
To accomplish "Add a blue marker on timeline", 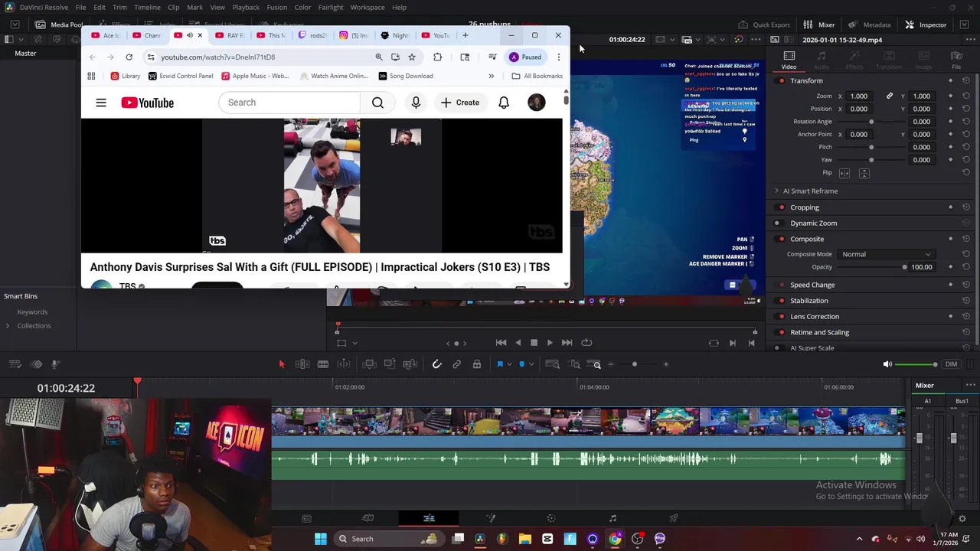I will 522,364.
